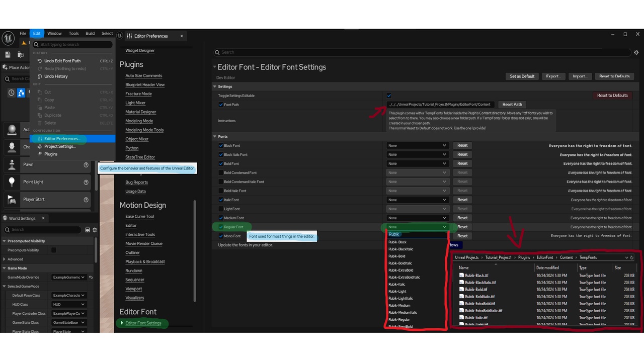Click the Reset Path button
The width and height of the screenshot is (644, 362).
pos(512,105)
